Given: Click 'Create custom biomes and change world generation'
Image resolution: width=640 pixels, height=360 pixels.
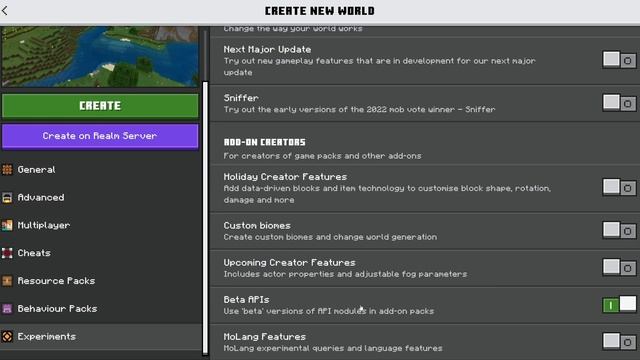Looking at the screenshot, I should coord(330,237).
